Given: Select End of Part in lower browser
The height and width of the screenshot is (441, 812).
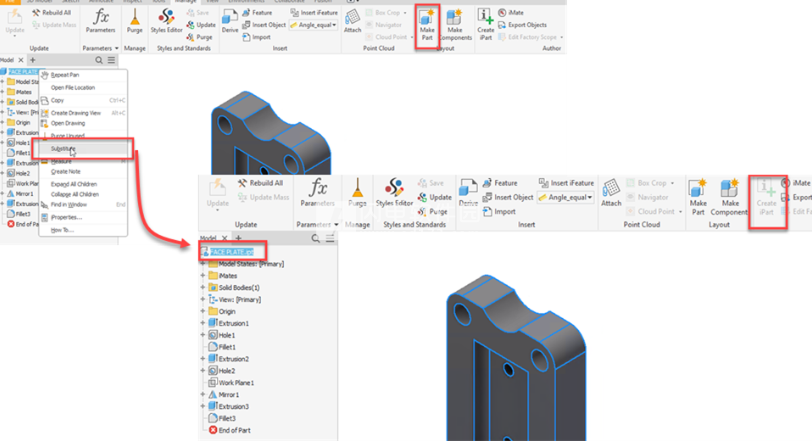Looking at the screenshot, I should [x=234, y=431].
